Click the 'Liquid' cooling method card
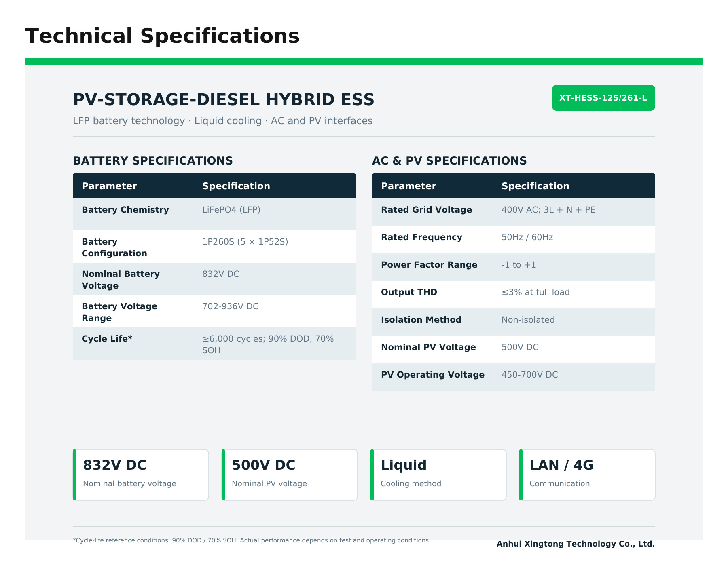The height and width of the screenshot is (574, 728). pyautogui.click(x=438, y=475)
